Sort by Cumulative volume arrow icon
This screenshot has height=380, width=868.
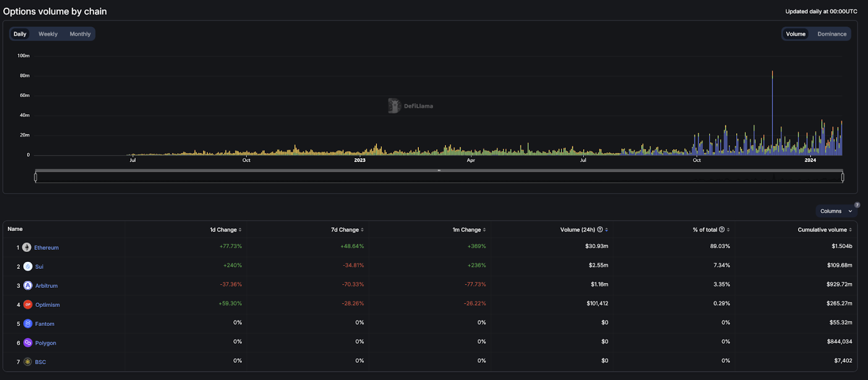tap(850, 230)
